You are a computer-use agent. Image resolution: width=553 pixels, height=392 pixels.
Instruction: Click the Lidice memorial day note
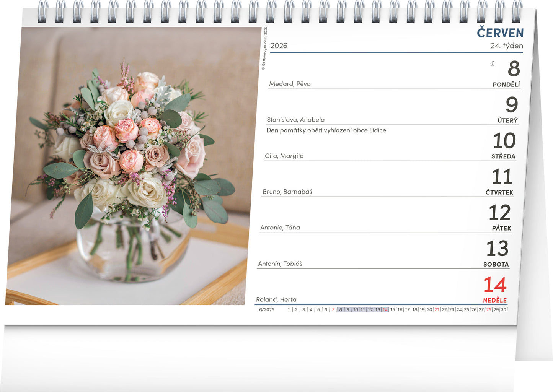[x=326, y=130]
